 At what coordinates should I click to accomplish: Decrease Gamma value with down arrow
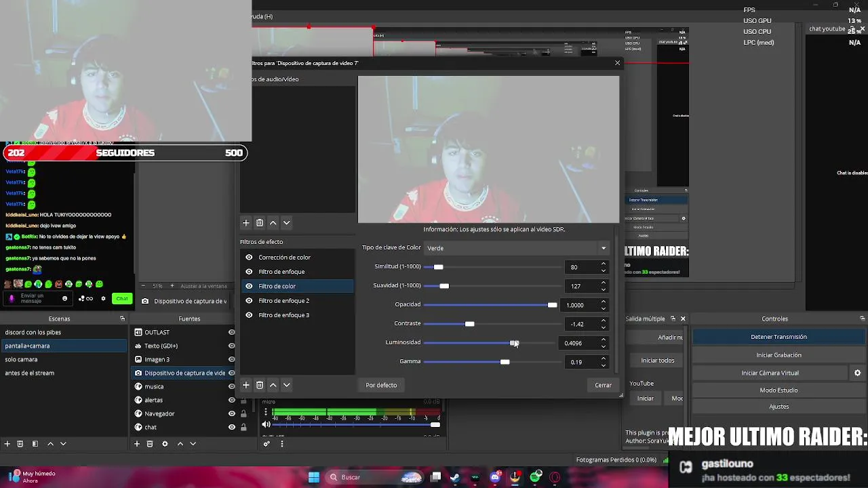[x=603, y=365]
